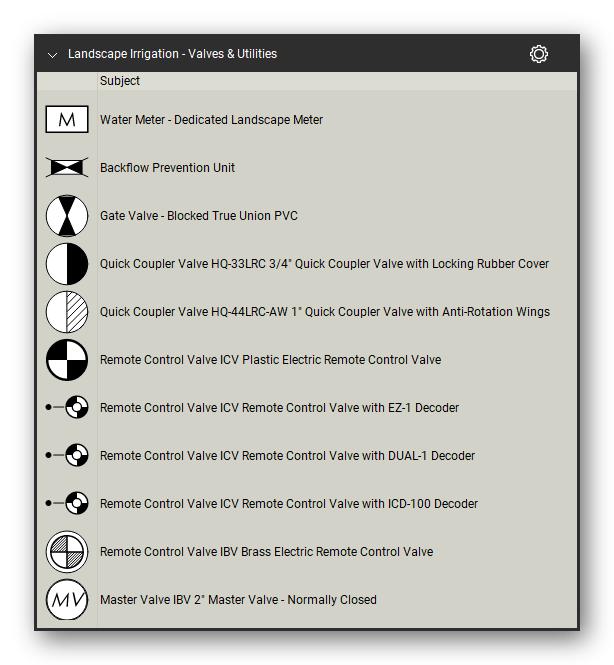Choose the HQ-33LRC half-filled circle symbol

[x=67, y=263]
